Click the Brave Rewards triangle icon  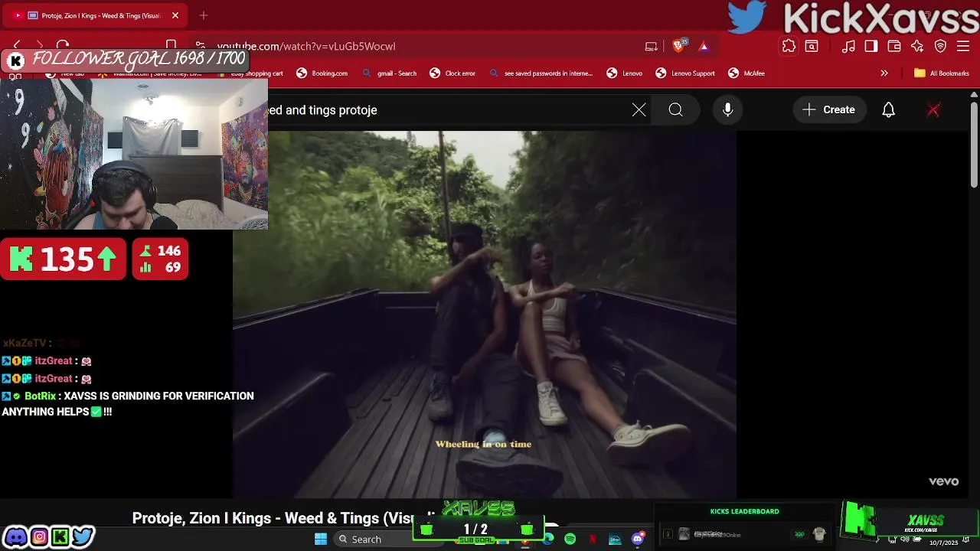click(704, 46)
